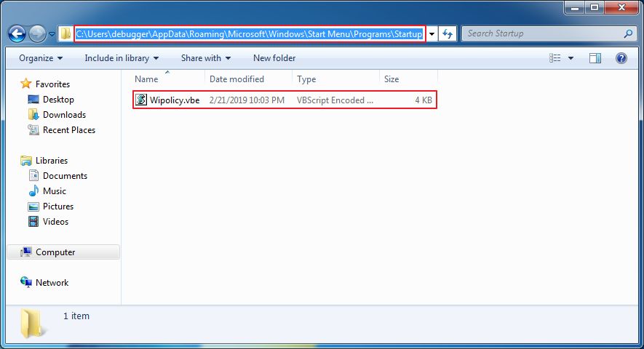Click the Pictures library icon

(x=33, y=206)
